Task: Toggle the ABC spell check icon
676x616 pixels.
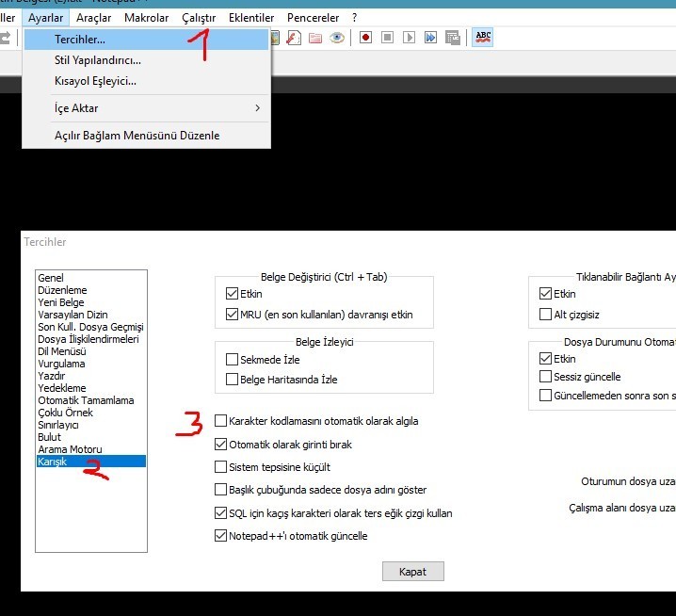Action: point(483,37)
